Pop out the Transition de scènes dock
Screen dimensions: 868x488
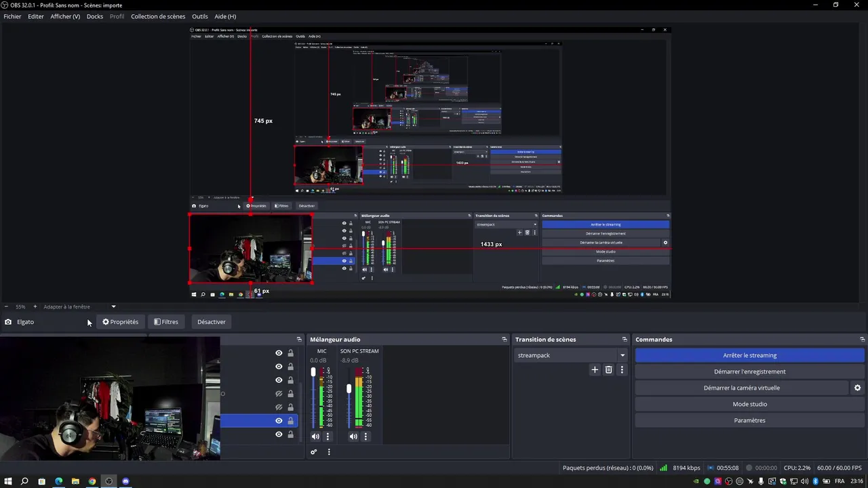pyautogui.click(x=625, y=340)
